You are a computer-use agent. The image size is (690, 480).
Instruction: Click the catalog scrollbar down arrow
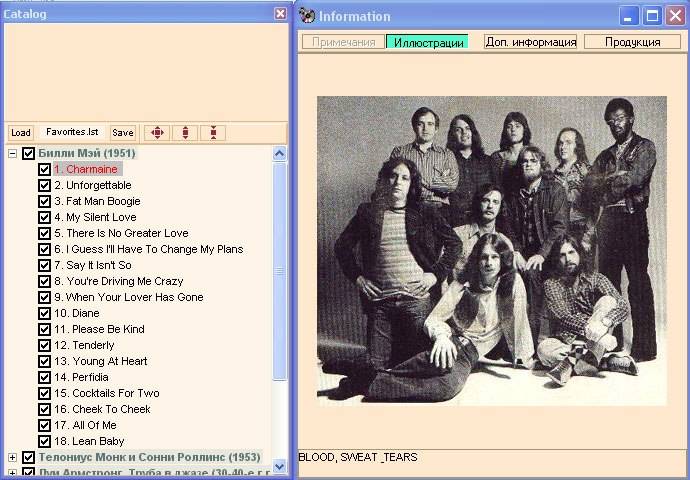point(279,466)
